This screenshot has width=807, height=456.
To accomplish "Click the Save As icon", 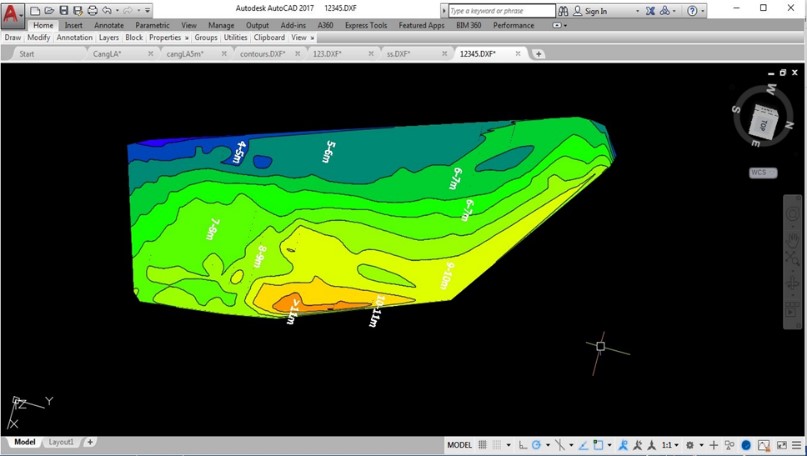I will [x=78, y=10].
